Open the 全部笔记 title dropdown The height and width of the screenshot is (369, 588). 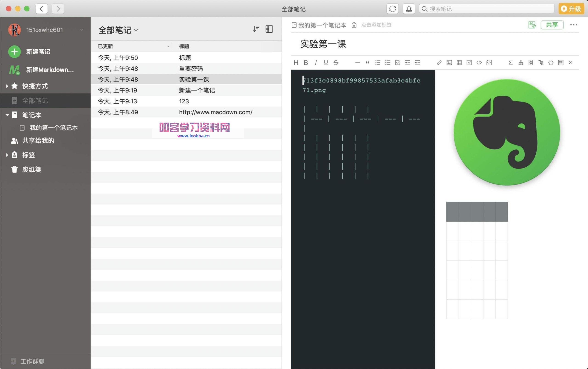click(x=137, y=30)
